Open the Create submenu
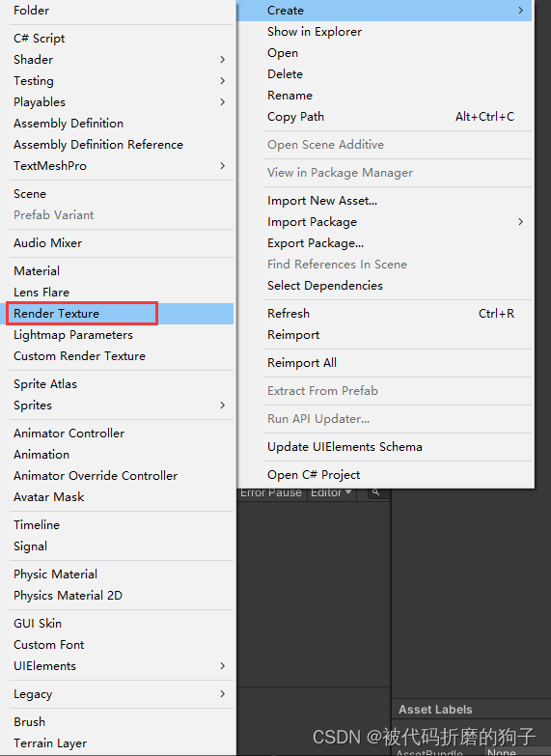This screenshot has height=756, width=551. [x=385, y=10]
